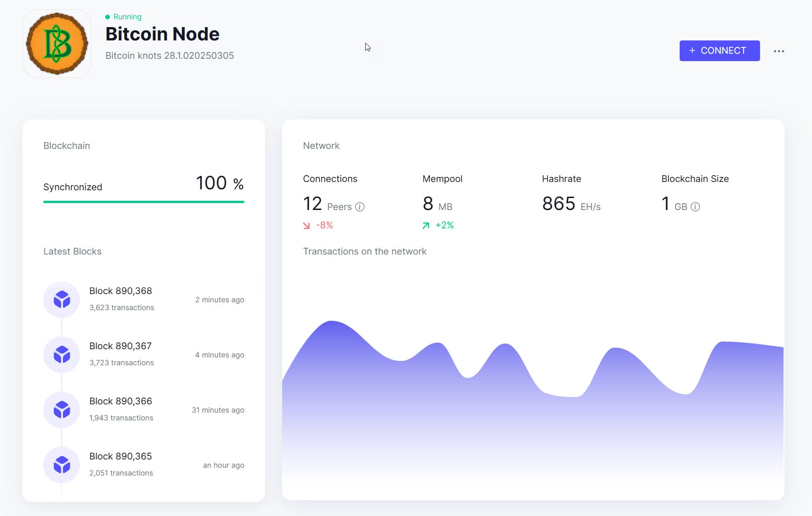Select the Block 890,365 cube icon
This screenshot has width=812, height=516.
61,465
